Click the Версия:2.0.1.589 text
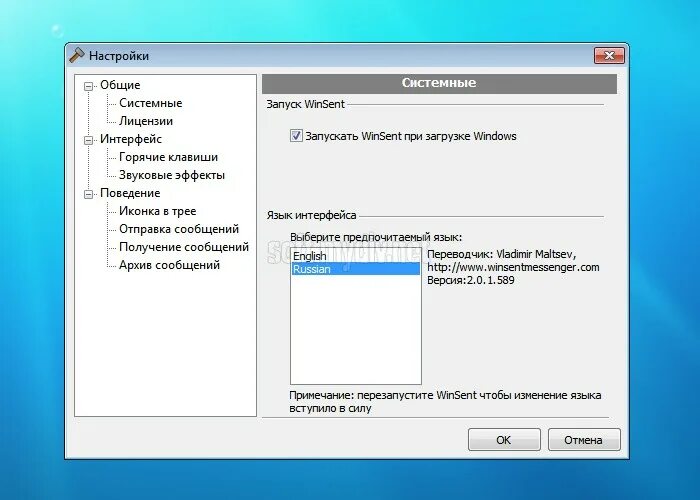The image size is (700, 500). tap(471, 280)
